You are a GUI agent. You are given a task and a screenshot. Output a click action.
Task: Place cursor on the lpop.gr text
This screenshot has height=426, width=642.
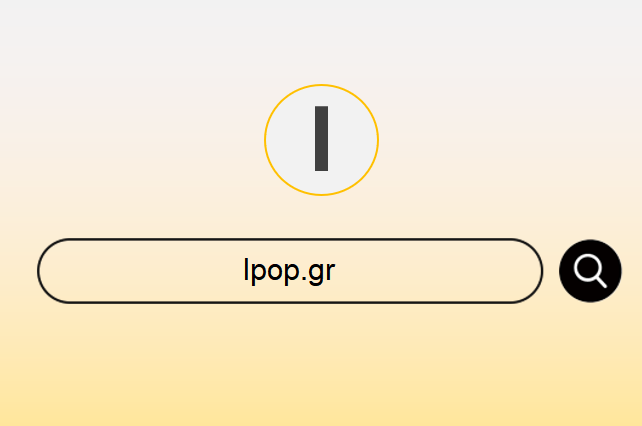coord(289,271)
